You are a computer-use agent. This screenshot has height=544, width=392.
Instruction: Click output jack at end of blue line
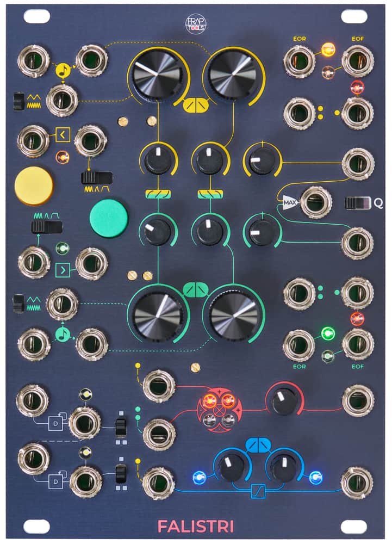(x=357, y=483)
